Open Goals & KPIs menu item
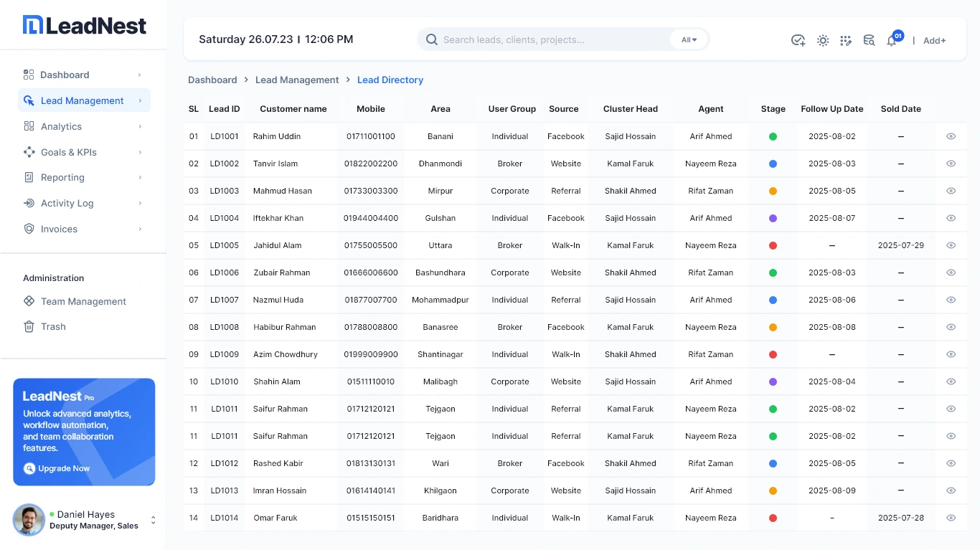This screenshot has width=980, height=550. click(84, 152)
